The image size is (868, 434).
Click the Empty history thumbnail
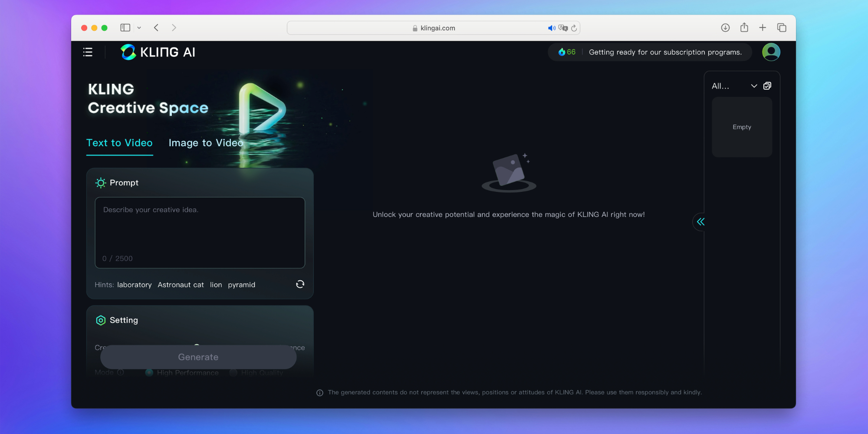(742, 127)
